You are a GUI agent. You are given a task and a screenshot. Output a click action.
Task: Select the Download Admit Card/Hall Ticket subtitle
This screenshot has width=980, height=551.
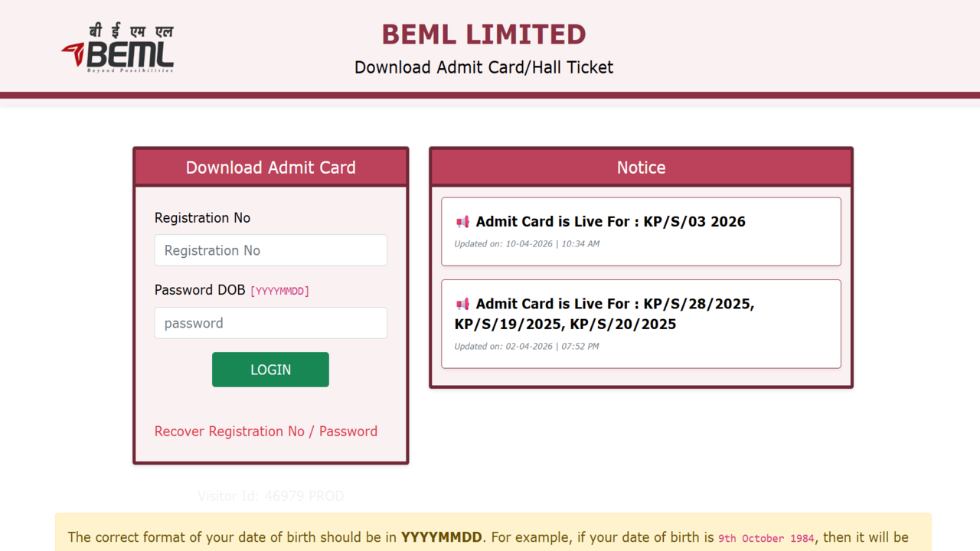pyautogui.click(x=483, y=67)
